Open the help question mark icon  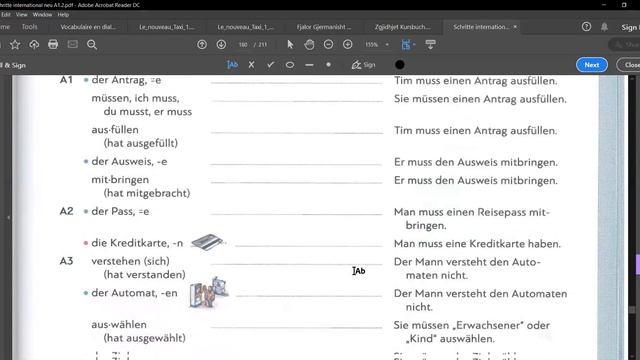(586, 27)
